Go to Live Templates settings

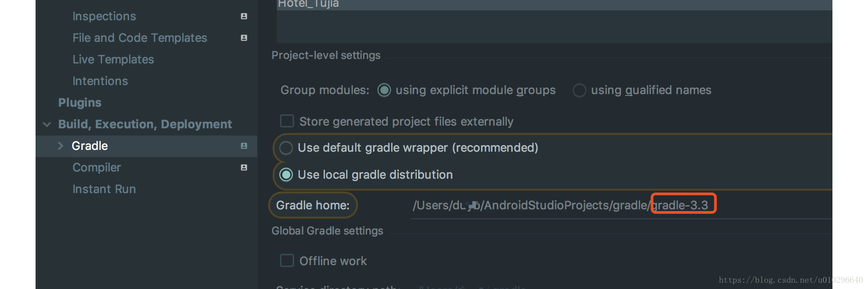[x=113, y=59]
